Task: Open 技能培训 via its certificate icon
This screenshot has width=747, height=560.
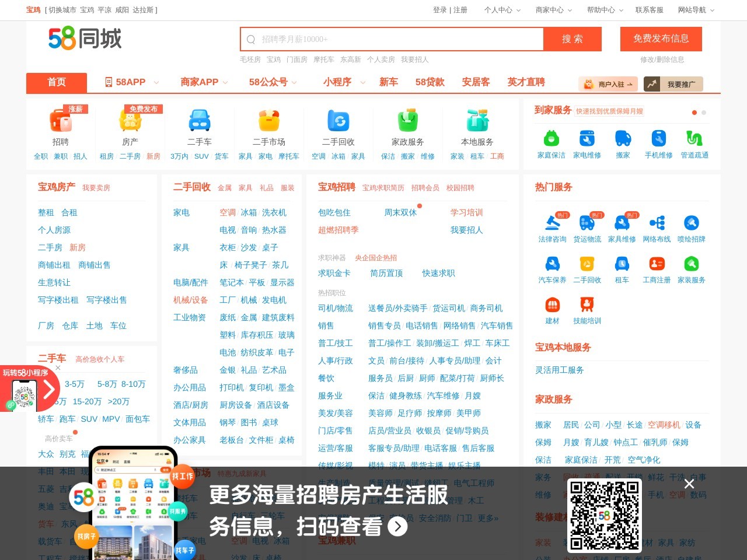Action: click(x=587, y=304)
